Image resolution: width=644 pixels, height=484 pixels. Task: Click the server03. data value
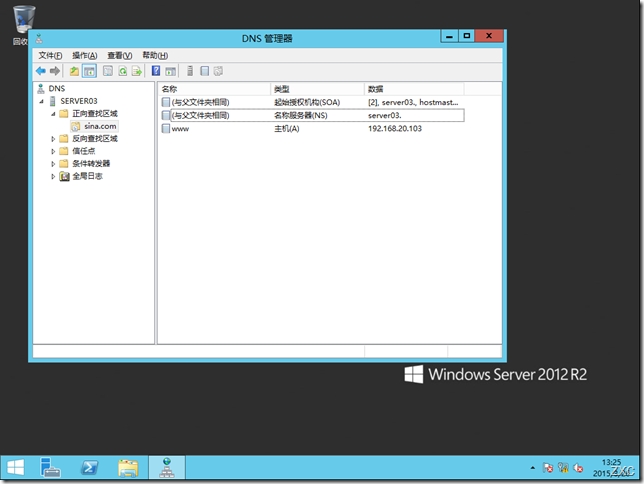[x=384, y=115]
